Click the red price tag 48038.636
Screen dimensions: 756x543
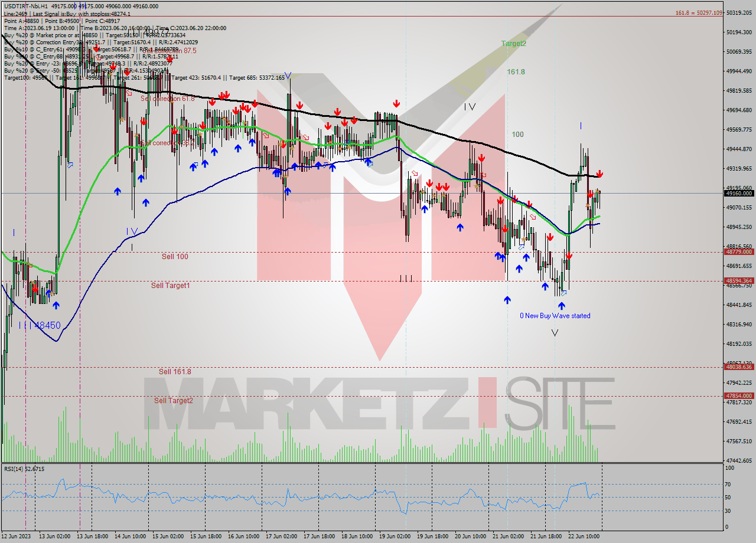[x=739, y=367]
